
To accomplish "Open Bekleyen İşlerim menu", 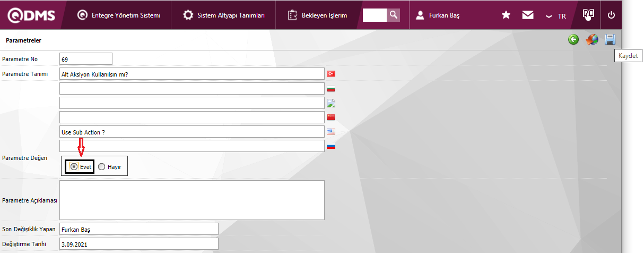I will coord(317,15).
